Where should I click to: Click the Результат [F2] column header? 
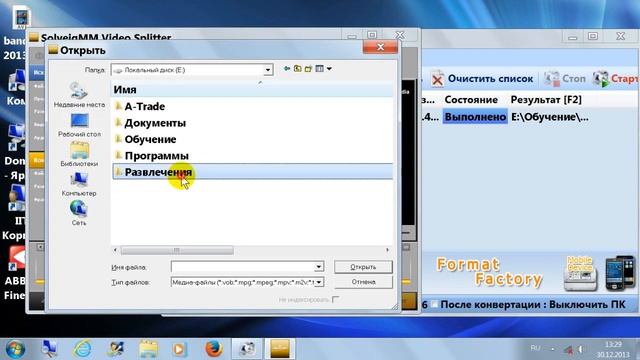pos(546,100)
